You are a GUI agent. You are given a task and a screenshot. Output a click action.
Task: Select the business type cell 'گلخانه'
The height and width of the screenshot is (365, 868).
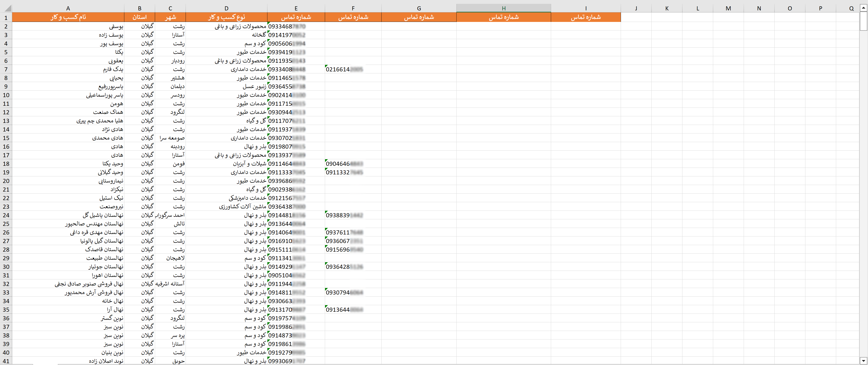tap(226, 35)
